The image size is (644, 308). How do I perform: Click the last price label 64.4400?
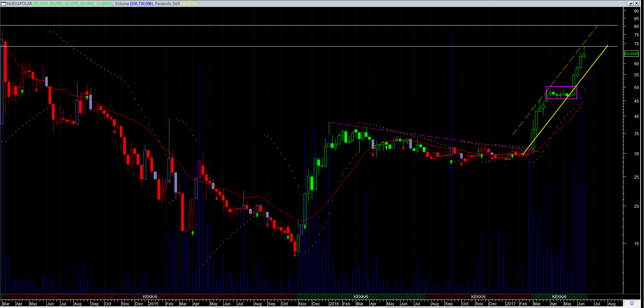[631, 54]
